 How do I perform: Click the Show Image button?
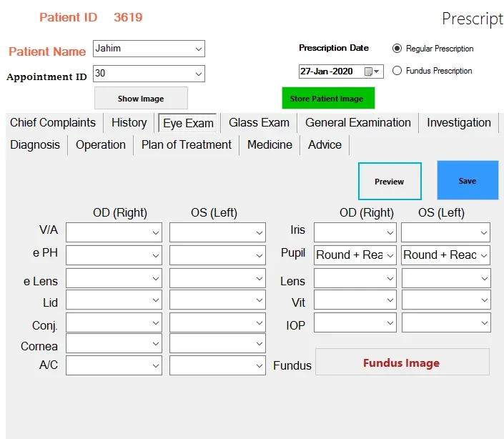click(141, 99)
